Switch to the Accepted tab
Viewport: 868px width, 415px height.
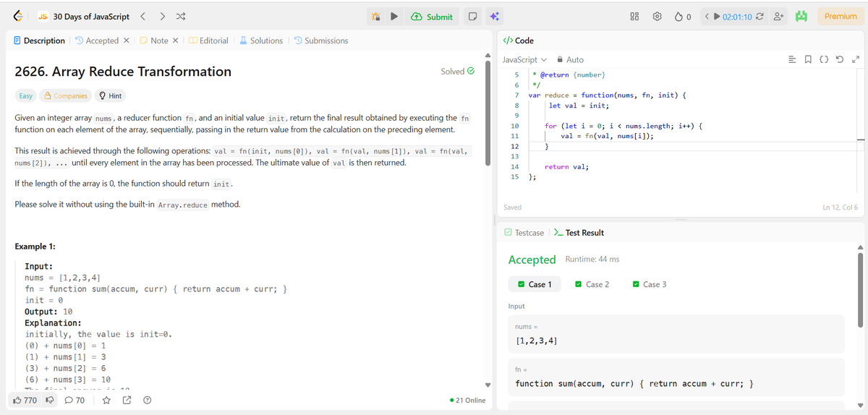pyautogui.click(x=97, y=40)
